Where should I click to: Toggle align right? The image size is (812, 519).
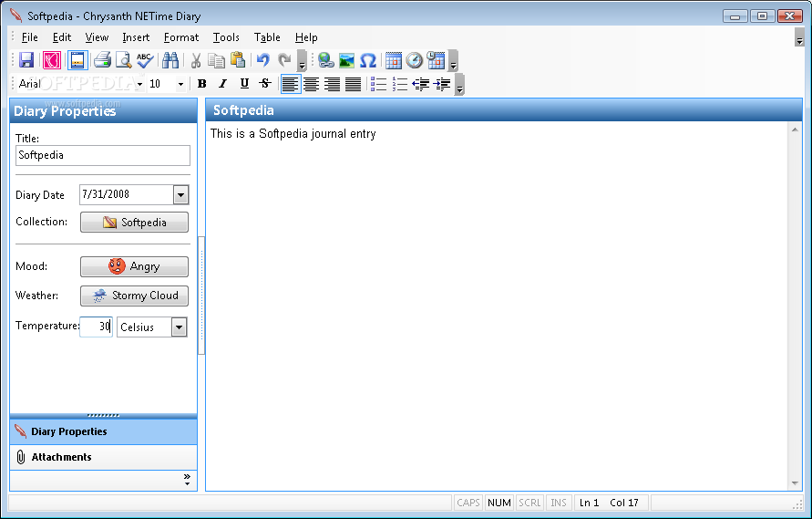tap(332, 84)
